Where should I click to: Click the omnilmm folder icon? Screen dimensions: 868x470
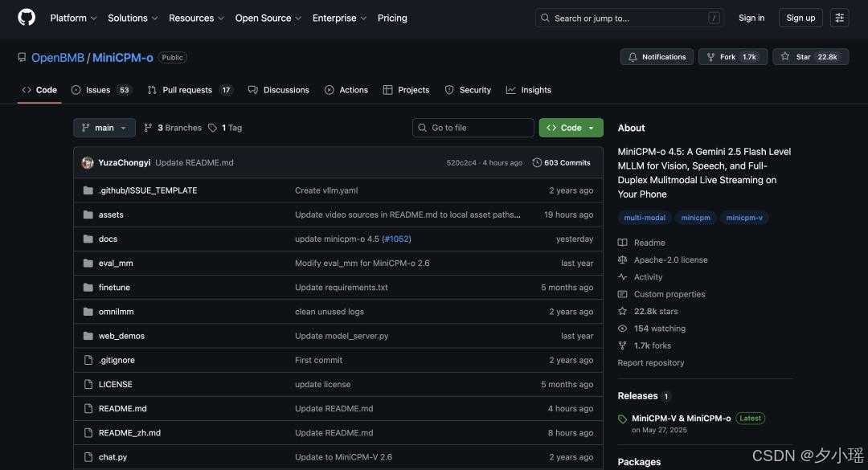coord(88,312)
